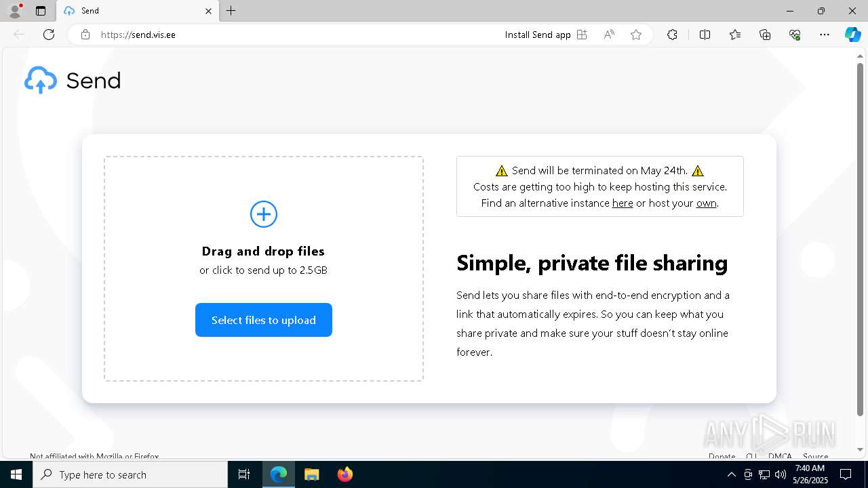
Task: Click 'Send will be terminated' notice text
Action: point(599,171)
